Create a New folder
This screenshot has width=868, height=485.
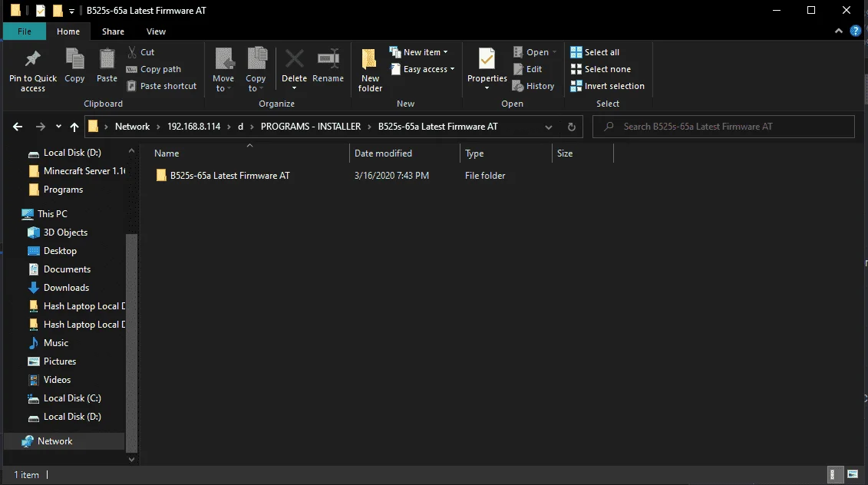(370, 71)
